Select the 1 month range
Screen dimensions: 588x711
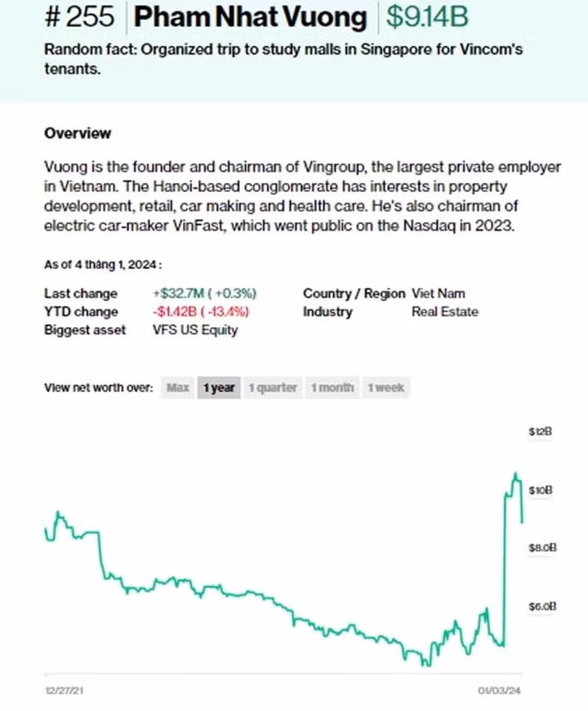(332, 388)
